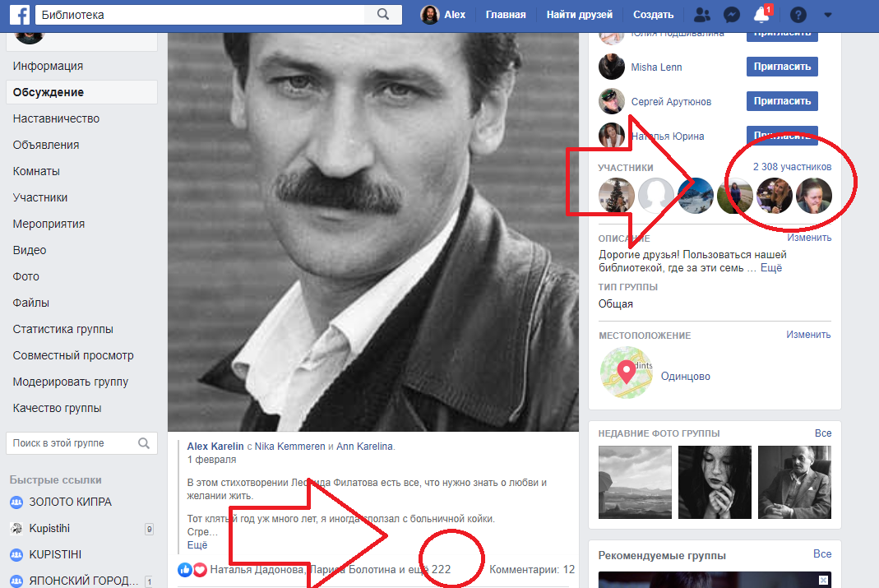879x588 pixels.
Task: Click "2 308 участников" link
Action: (x=792, y=167)
